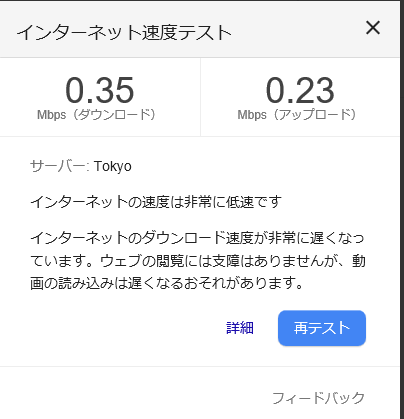404x419 pixels.
Task: Select the 0.23 upload speed value
Action: 300,90
